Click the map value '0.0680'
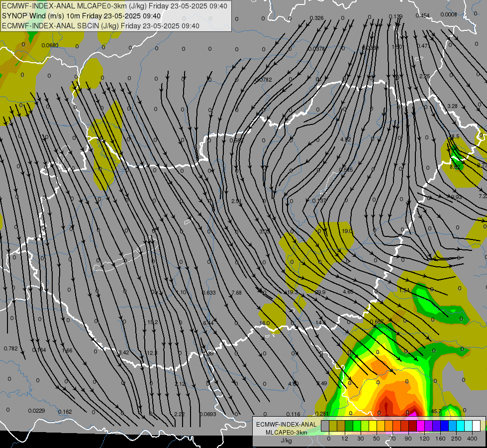 [x=50, y=45]
